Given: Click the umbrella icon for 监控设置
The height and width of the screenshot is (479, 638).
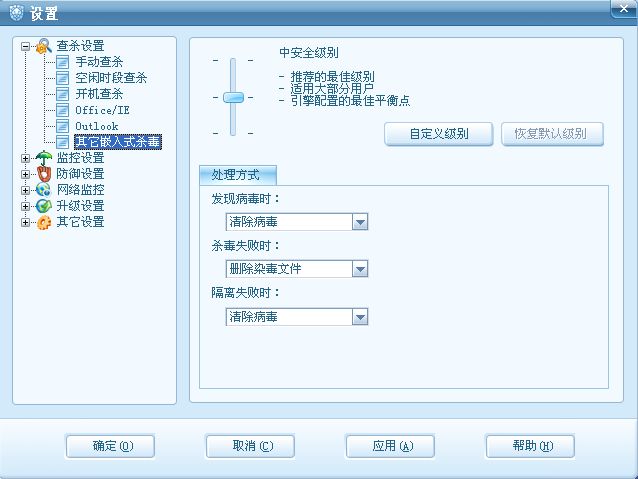Looking at the screenshot, I should coord(44,158).
